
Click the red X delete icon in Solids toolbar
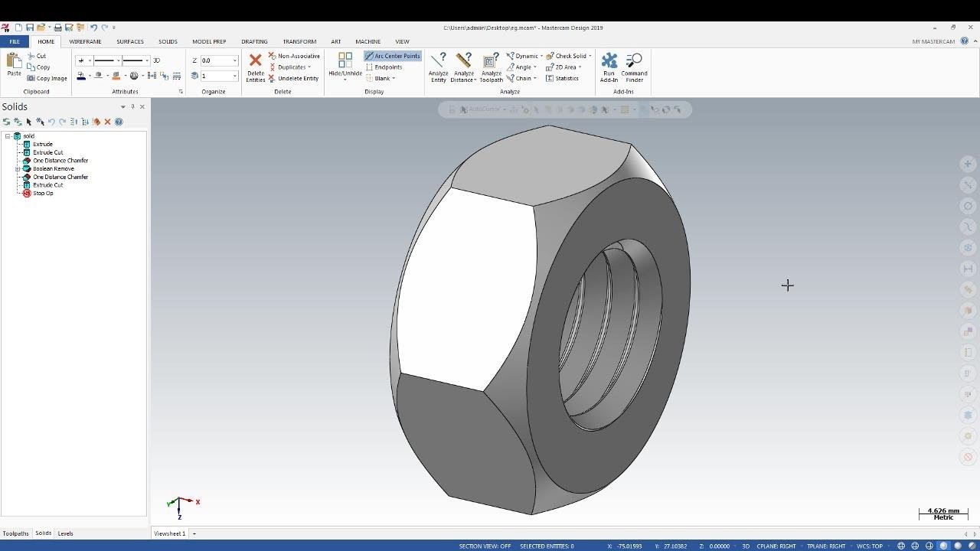107,122
